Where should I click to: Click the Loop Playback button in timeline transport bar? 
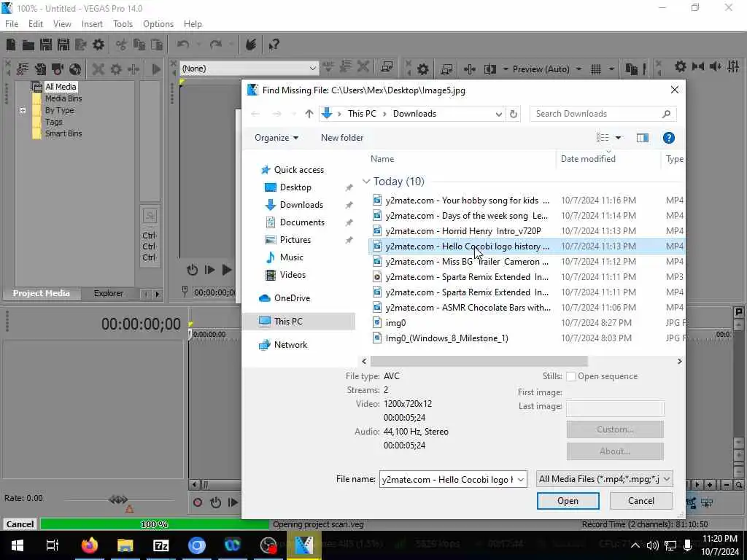click(216, 502)
